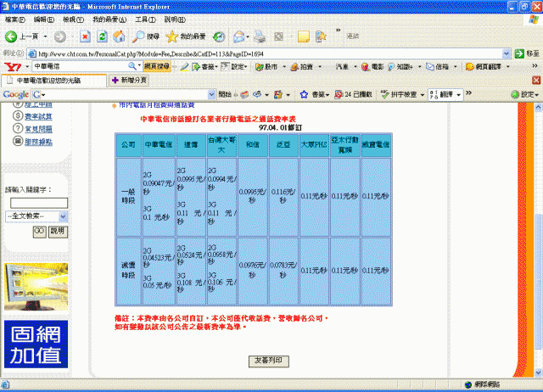Open the 檢視(V) menu

[73, 20]
